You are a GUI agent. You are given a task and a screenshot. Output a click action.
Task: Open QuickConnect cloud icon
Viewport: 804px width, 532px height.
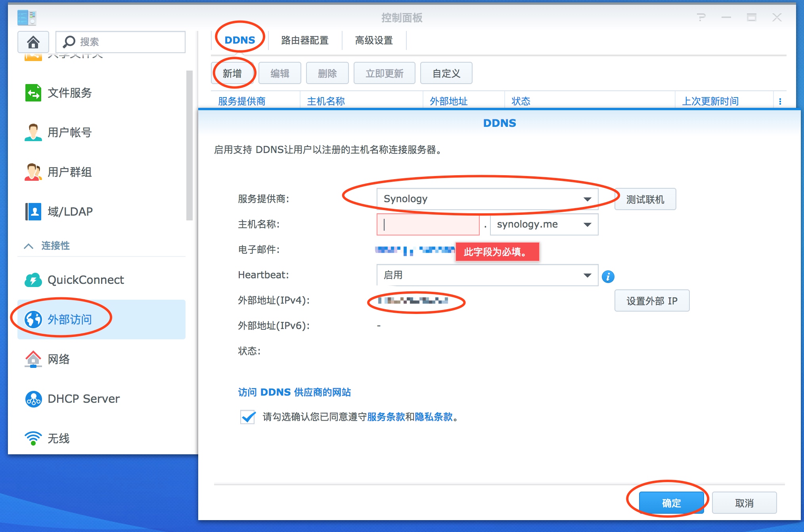33,280
